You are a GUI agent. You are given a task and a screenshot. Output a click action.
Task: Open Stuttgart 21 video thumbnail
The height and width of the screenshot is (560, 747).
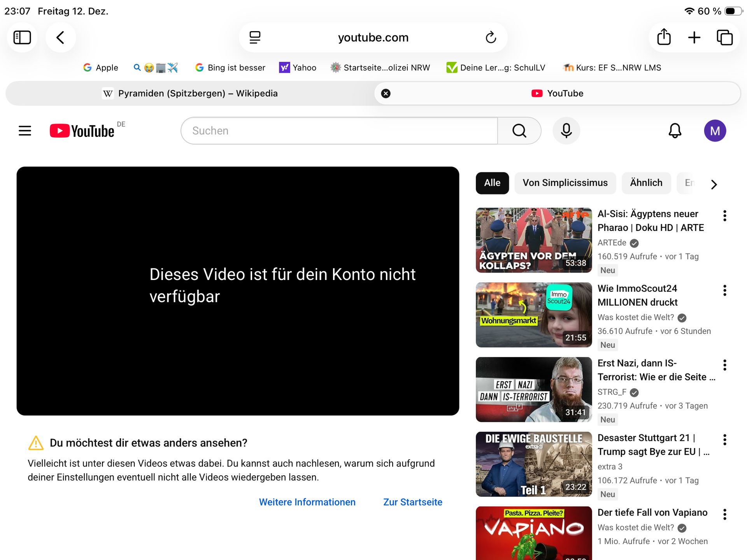coord(533,464)
